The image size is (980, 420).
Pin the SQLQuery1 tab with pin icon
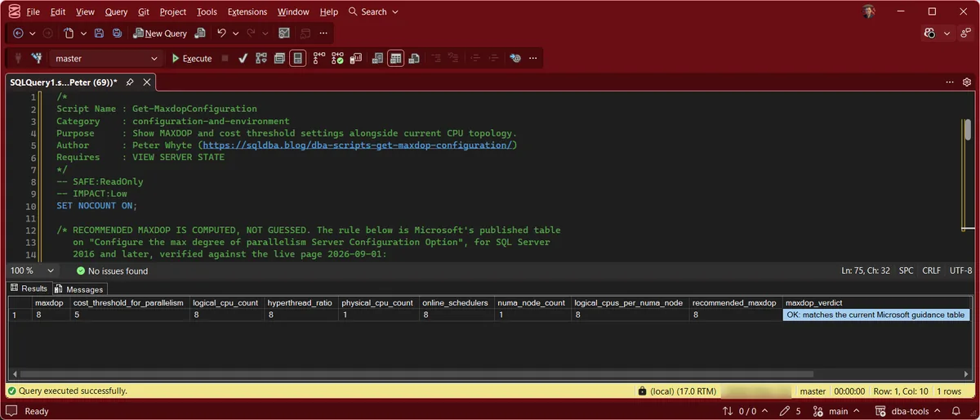(129, 83)
